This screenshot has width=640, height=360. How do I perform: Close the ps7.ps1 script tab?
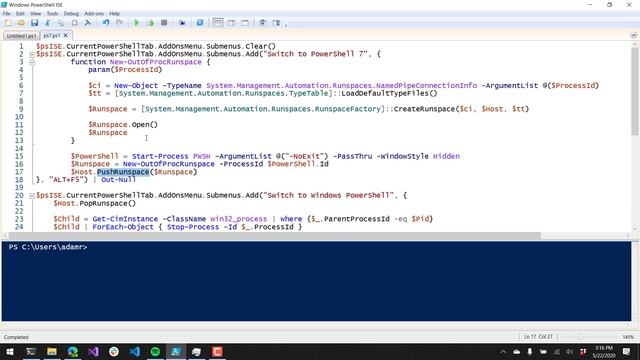[66, 36]
